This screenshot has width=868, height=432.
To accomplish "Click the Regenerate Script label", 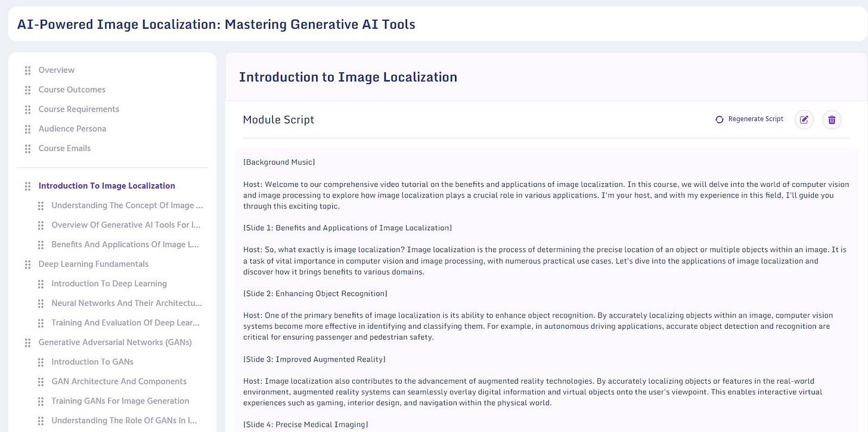I will 756,119.
